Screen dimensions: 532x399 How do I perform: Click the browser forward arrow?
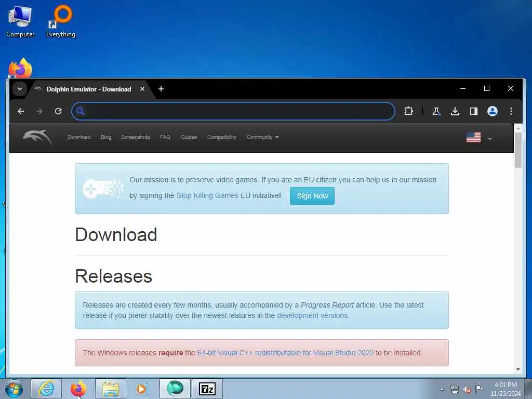point(39,111)
